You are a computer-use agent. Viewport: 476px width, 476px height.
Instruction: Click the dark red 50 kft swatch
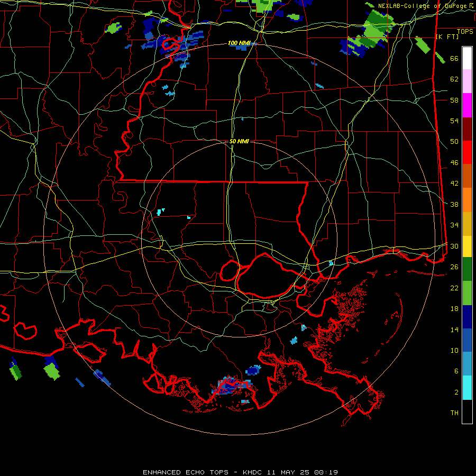pyautogui.click(x=467, y=129)
